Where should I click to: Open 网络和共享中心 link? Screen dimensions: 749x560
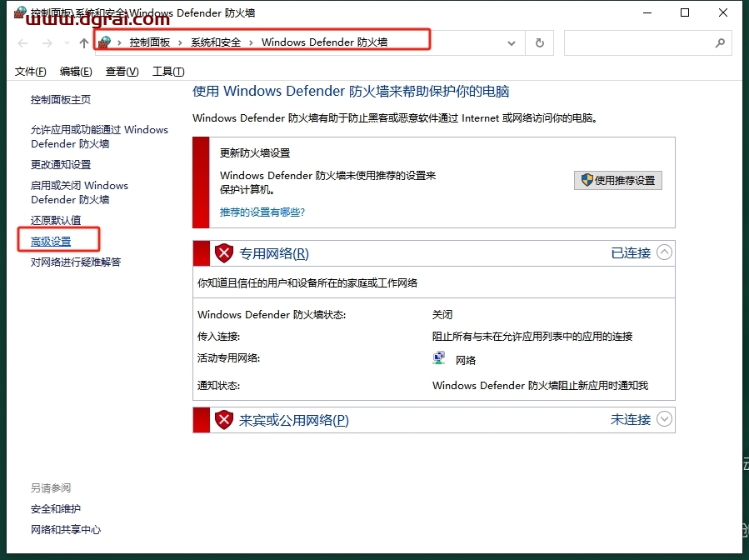pyautogui.click(x=66, y=529)
